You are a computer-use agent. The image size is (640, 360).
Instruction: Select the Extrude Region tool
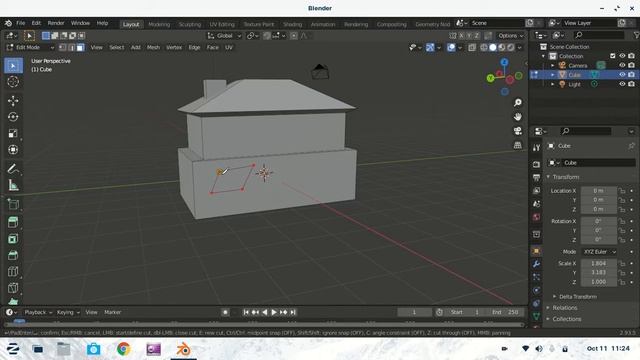click(x=13, y=222)
